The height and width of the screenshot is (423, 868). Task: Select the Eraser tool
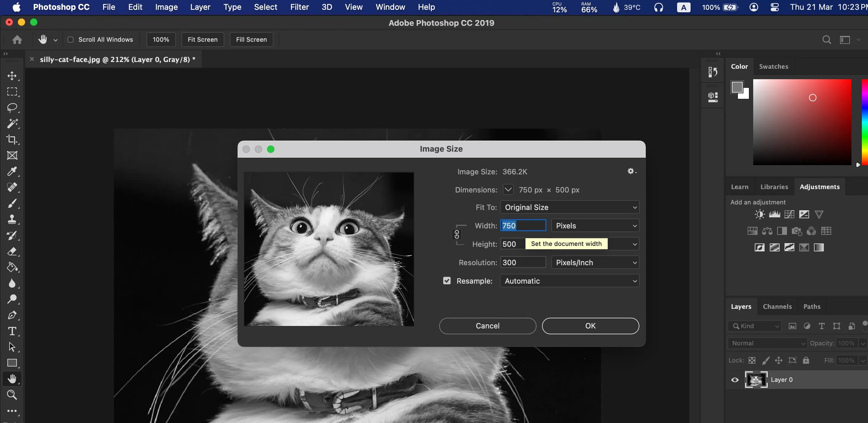(12, 251)
